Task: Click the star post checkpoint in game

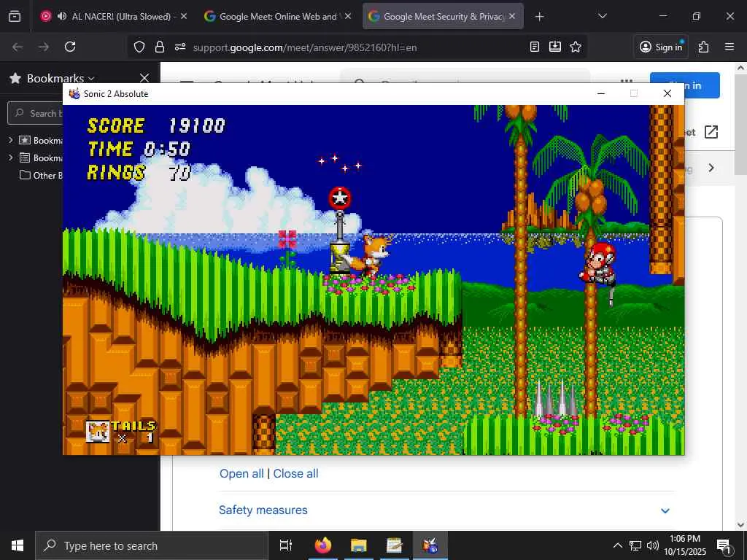Action: [340, 230]
